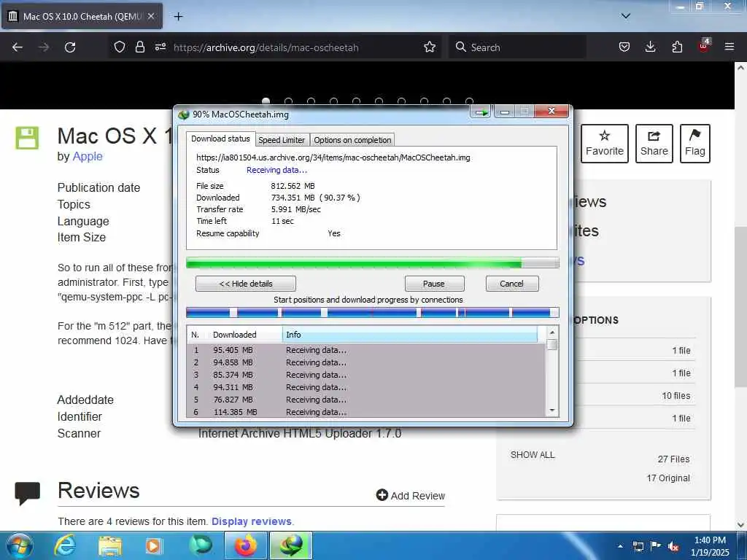The width and height of the screenshot is (747, 560).
Task: Click the Firefox search box
Action: point(517,47)
